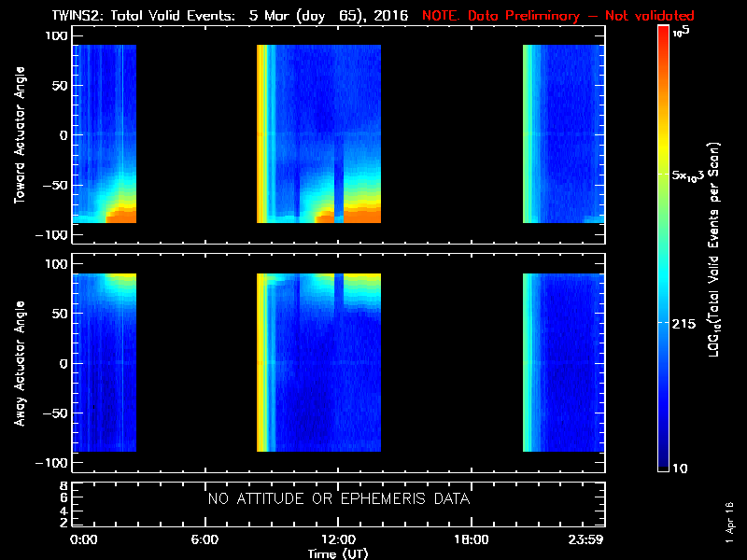
Task: Click the colorbar's top '10^5' label
Action: click(682, 32)
